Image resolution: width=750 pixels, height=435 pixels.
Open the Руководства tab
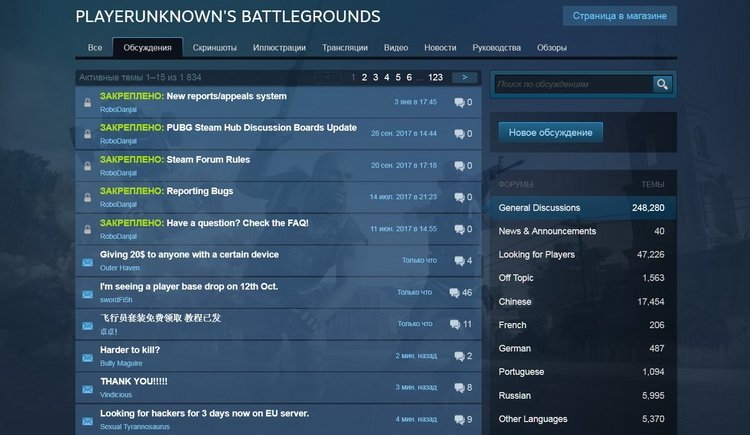pos(496,47)
